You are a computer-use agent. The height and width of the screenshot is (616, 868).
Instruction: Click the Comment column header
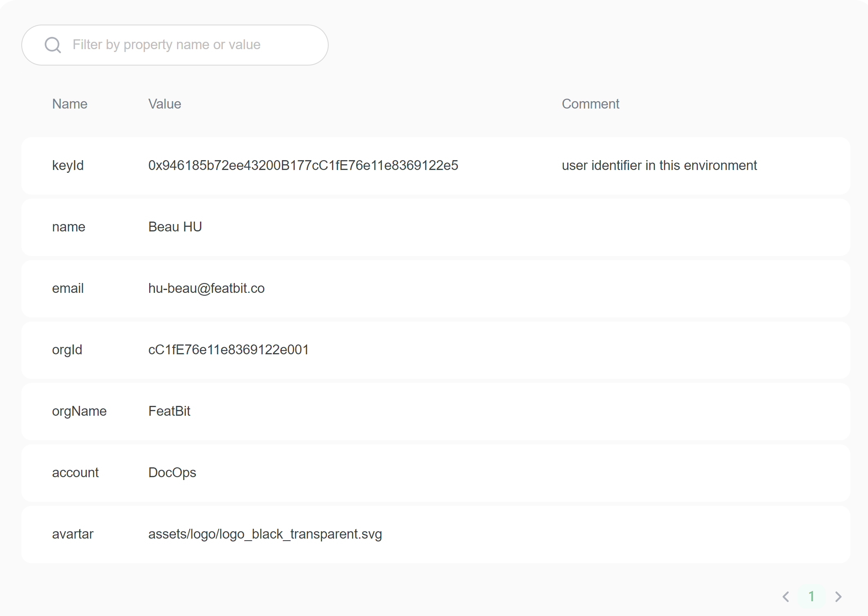590,104
